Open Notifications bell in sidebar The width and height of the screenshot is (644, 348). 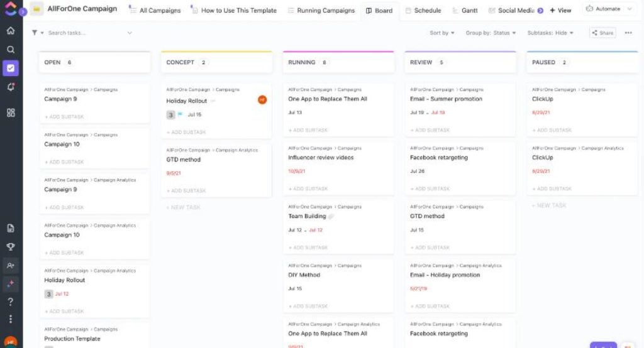point(11,87)
